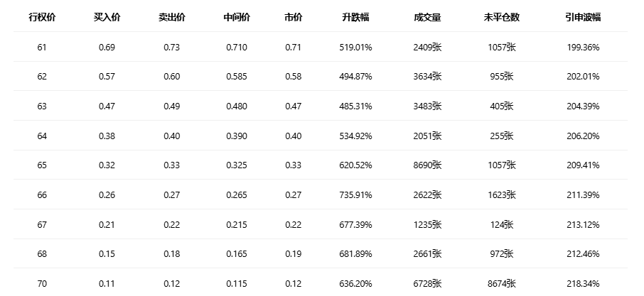Click the 引申波幅 column header
Image resolution: width=644 pixels, height=296 pixels.
584,17
